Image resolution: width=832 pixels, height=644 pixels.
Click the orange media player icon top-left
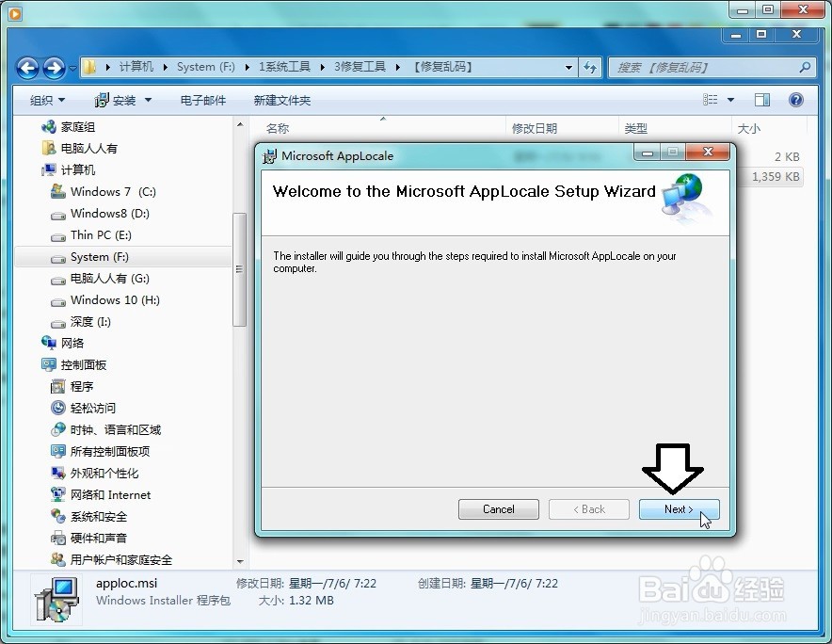pyautogui.click(x=15, y=13)
